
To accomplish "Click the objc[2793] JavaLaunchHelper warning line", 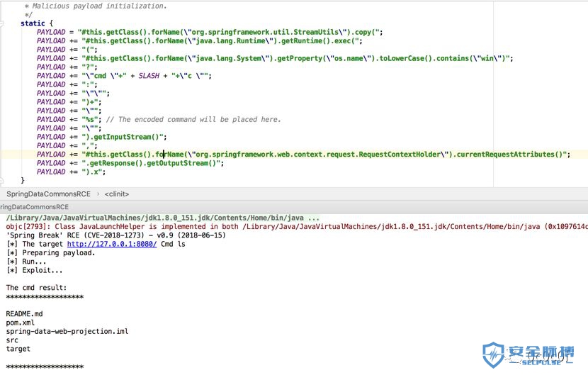I will click(297, 227).
